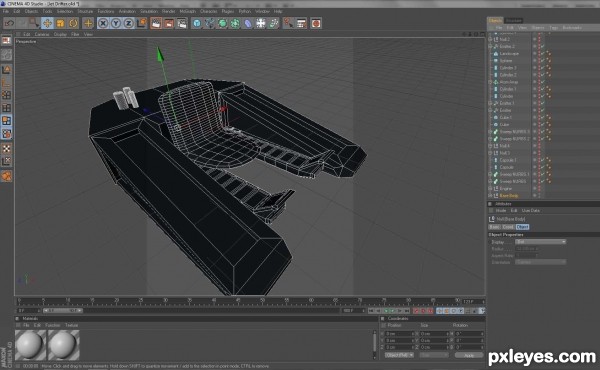600x370 pixels.
Task: Add an Array modeling object
Action: tap(235, 23)
